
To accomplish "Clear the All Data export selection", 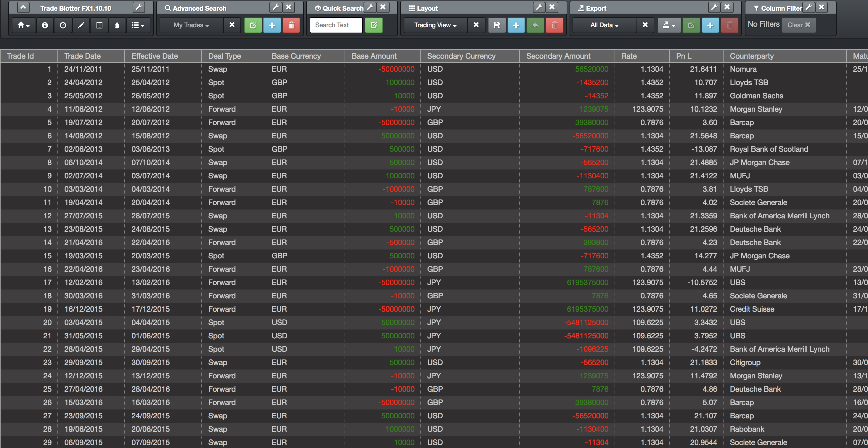I will pyautogui.click(x=645, y=25).
